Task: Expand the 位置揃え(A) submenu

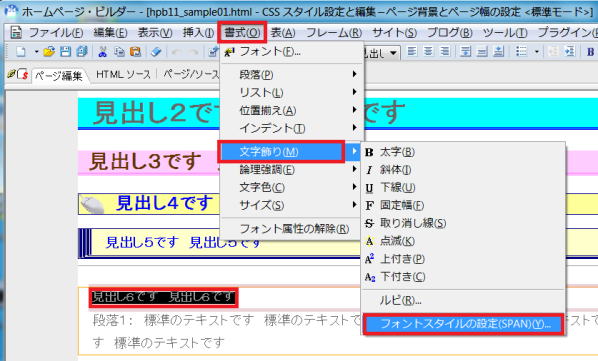Action: (292, 110)
